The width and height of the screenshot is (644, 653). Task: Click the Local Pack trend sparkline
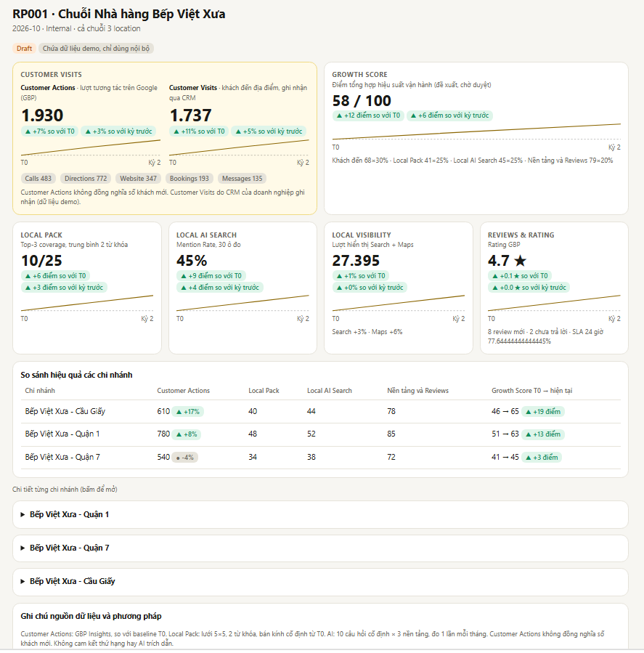(87, 303)
